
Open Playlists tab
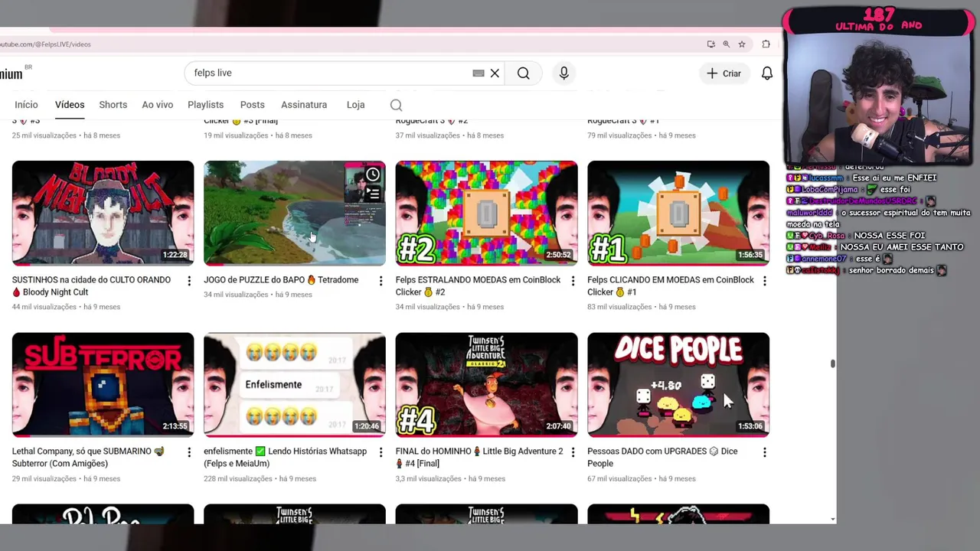(205, 105)
